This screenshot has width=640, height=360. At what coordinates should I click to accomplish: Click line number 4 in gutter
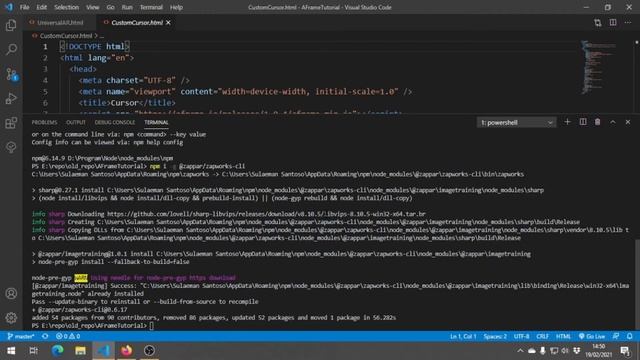pos(45,80)
